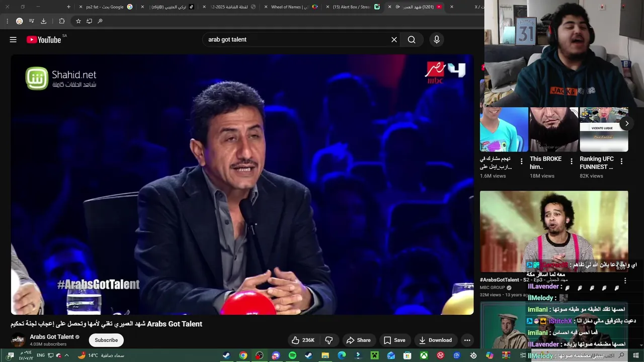Screen dimensions: 644x362
Task: Go to the YouTube home logo
Action: 44,40
